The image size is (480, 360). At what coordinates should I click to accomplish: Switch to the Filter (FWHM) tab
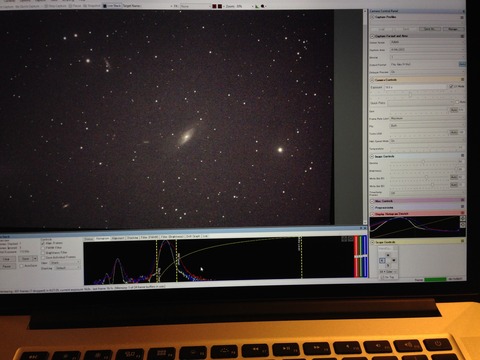tap(149, 237)
